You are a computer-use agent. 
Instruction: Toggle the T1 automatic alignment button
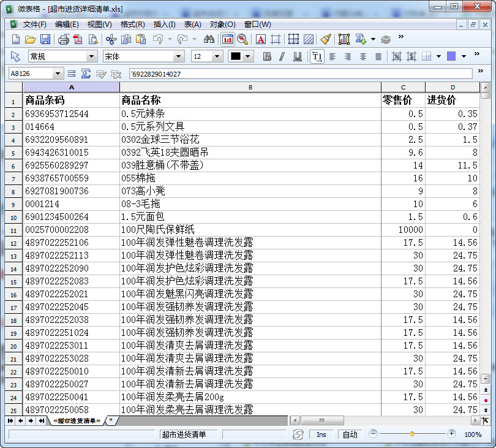click(x=317, y=56)
